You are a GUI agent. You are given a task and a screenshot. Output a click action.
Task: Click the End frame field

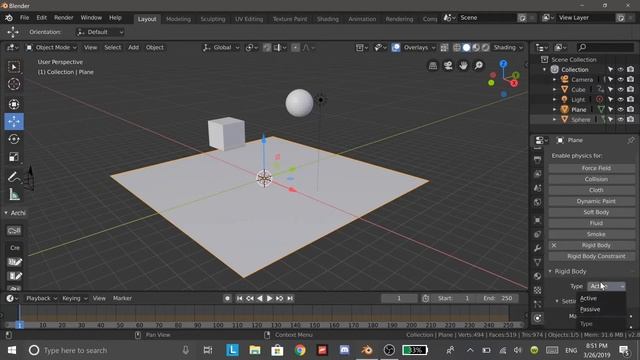coord(499,298)
